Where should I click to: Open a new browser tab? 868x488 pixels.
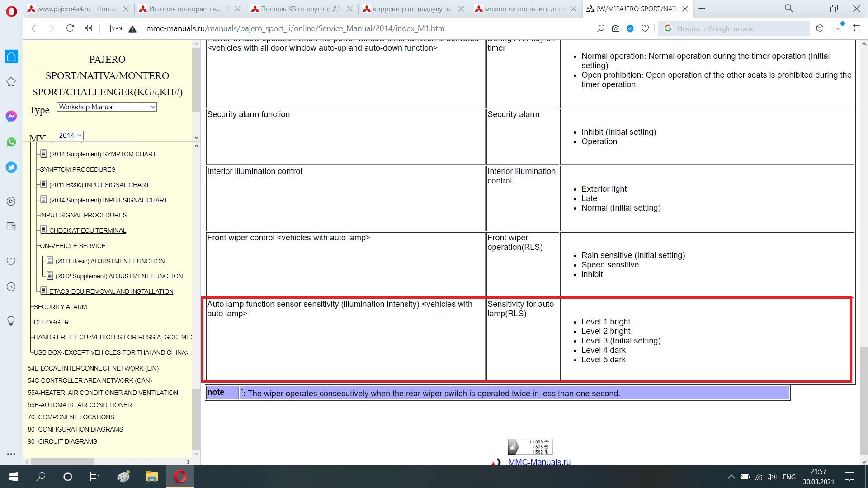702,9
